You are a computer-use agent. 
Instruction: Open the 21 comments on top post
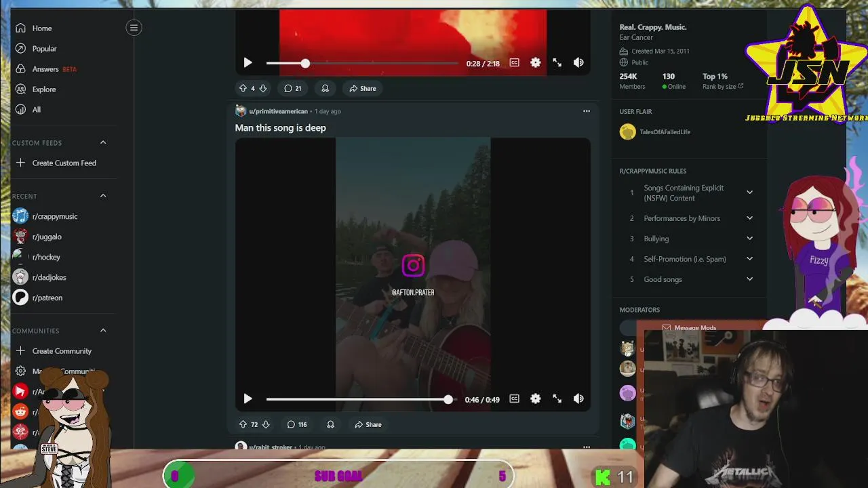click(292, 88)
